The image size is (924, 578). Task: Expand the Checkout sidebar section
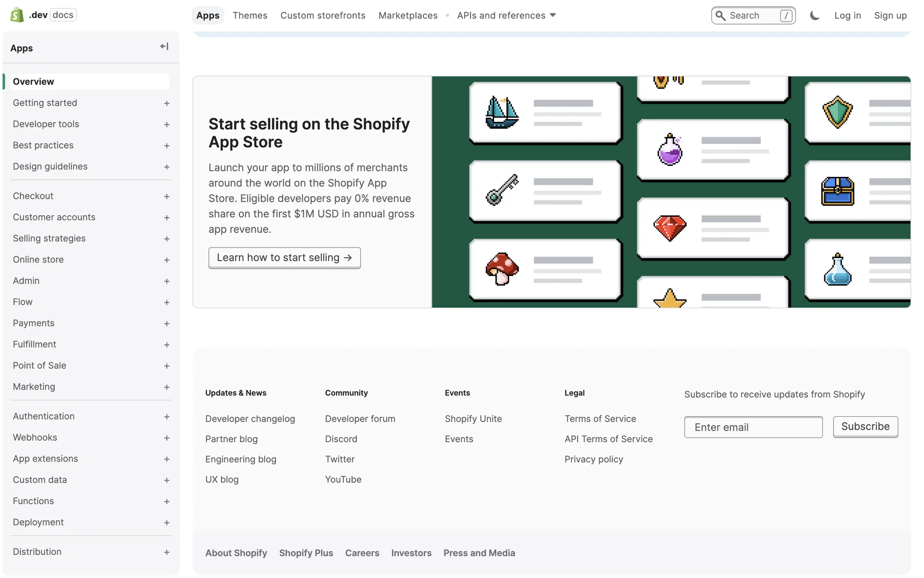coord(167,197)
